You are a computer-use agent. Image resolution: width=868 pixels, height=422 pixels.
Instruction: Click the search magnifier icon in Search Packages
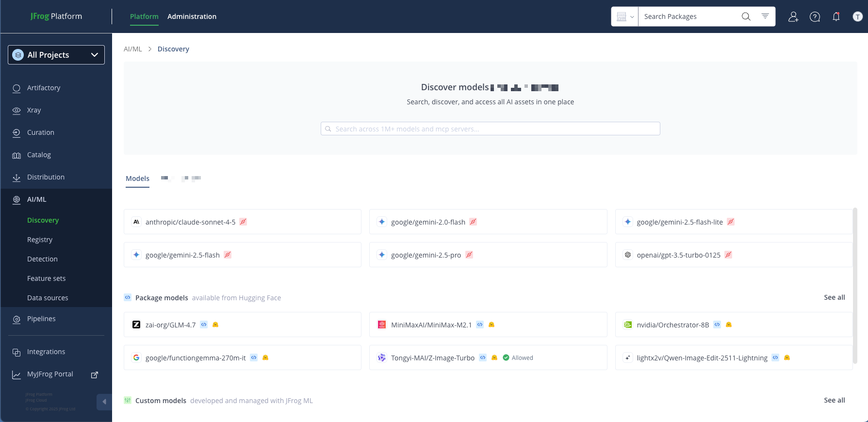pos(746,16)
